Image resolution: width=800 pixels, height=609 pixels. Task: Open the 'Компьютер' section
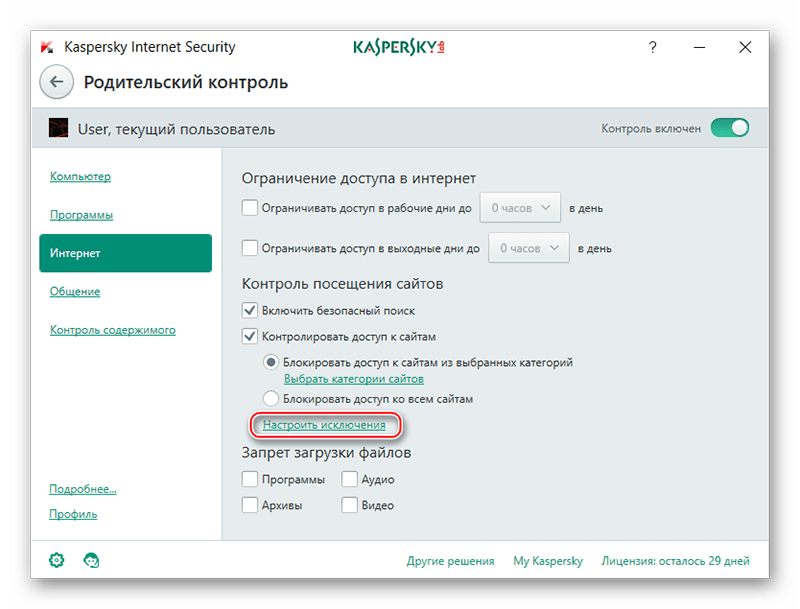(80, 176)
